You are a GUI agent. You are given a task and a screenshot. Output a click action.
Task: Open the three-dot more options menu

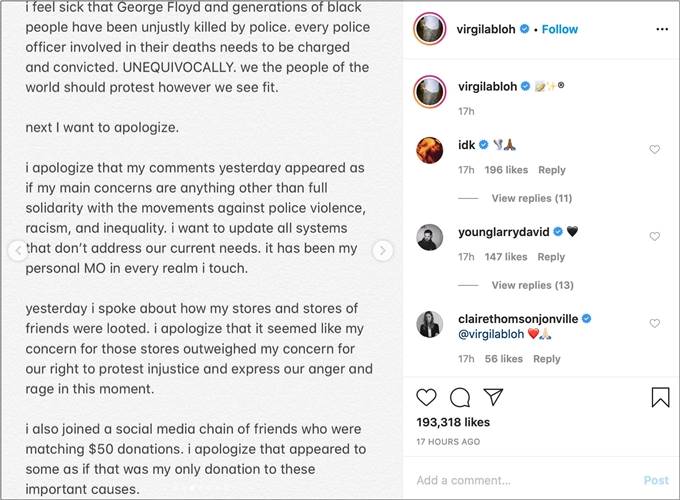[x=661, y=30]
